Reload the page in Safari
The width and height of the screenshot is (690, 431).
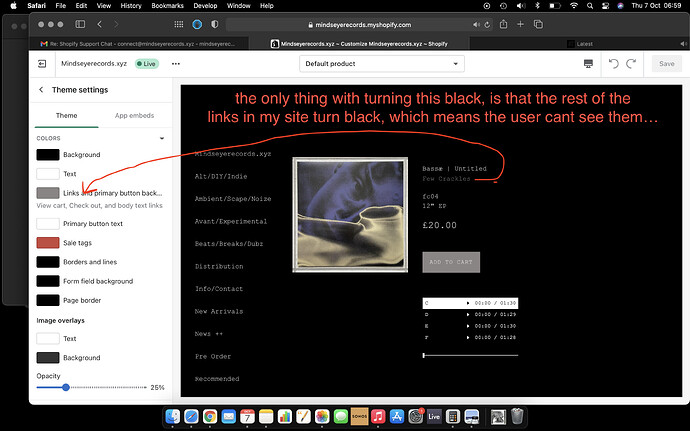point(487,25)
